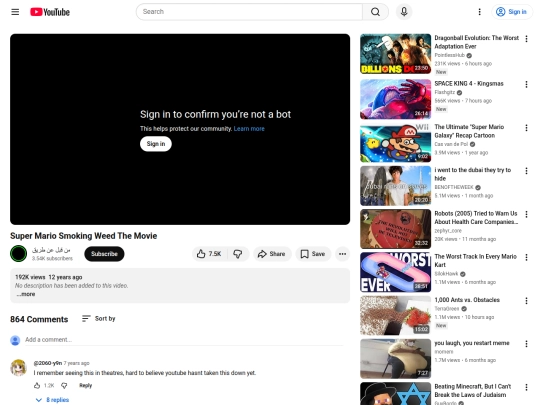Open options for you laugh, you restart meme
This screenshot has width=540, height=405.
coord(526,344)
